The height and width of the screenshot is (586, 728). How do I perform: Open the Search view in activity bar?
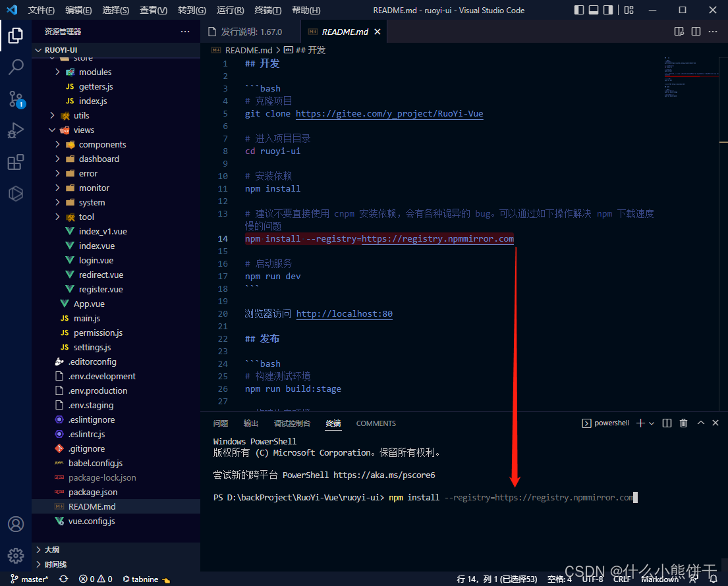coord(15,67)
